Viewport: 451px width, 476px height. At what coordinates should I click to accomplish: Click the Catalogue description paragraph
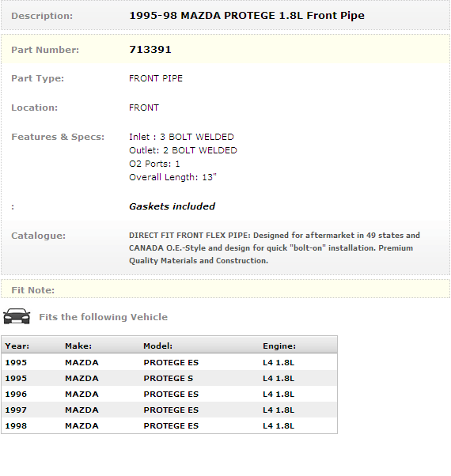point(275,248)
